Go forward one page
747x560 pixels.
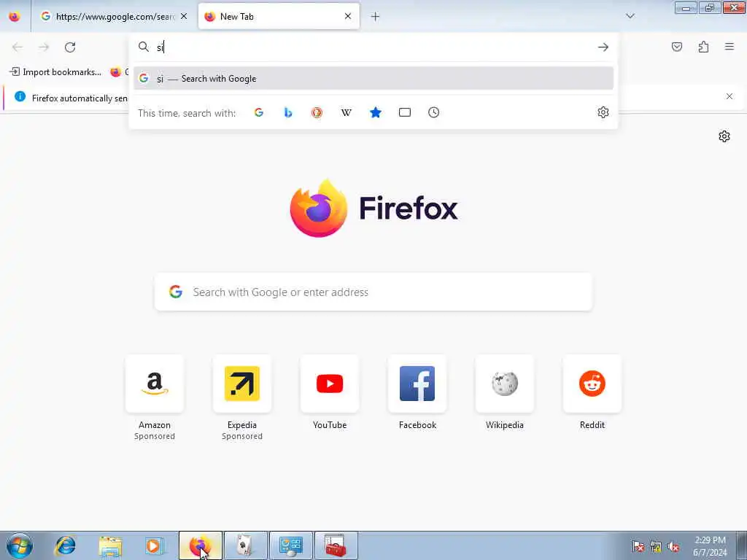tap(44, 47)
